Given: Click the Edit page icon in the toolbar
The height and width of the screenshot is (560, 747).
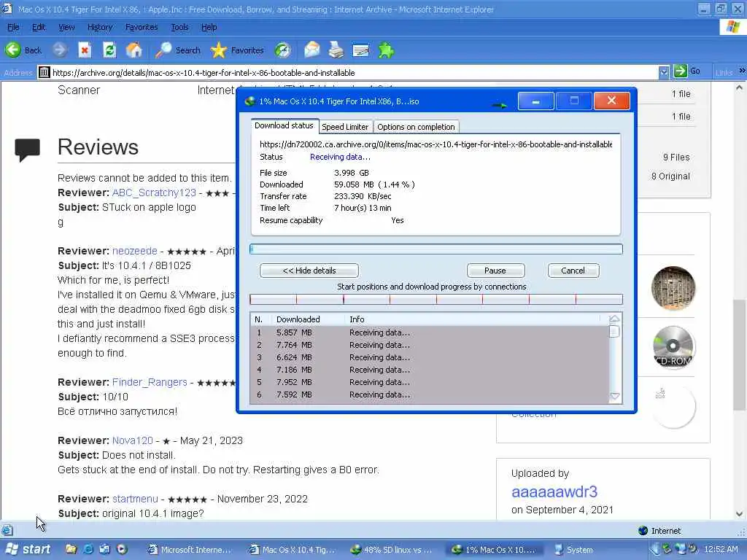Looking at the screenshot, I should pos(360,50).
